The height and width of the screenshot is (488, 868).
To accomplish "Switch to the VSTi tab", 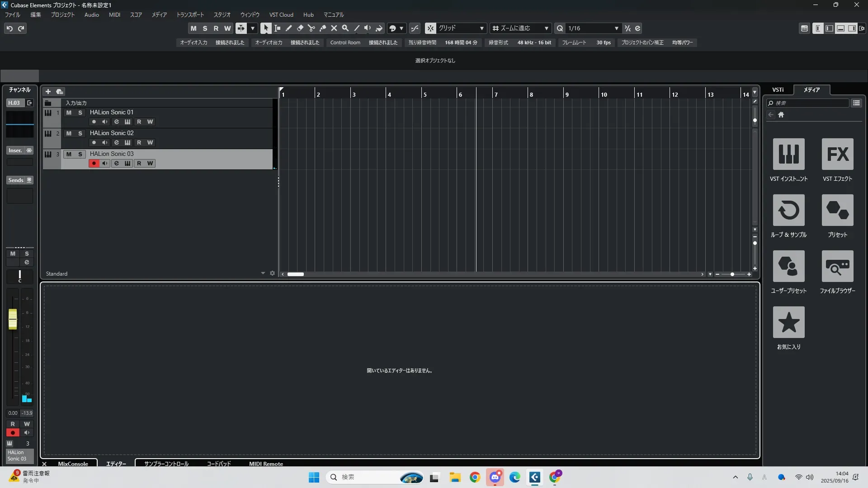I will click(778, 90).
